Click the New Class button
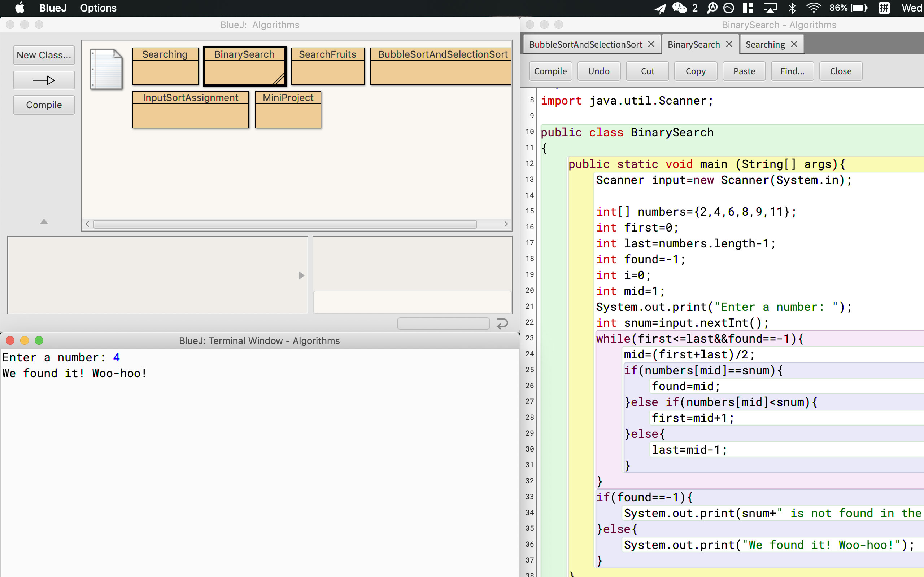Viewport: 924px width, 577px height. (x=44, y=55)
